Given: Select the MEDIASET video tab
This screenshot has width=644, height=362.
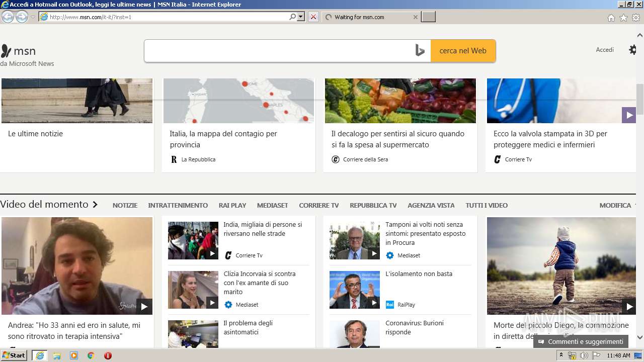Looking at the screenshot, I should coord(272,205).
